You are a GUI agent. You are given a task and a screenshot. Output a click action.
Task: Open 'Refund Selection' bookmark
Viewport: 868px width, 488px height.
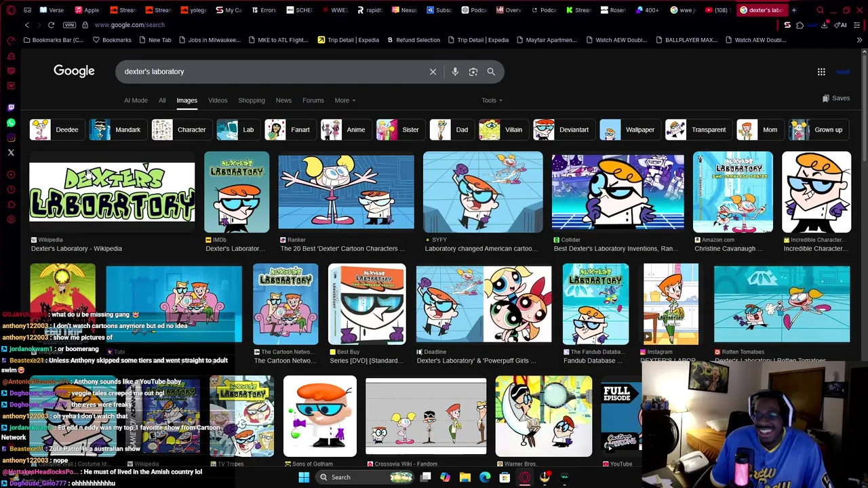(x=413, y=40)
